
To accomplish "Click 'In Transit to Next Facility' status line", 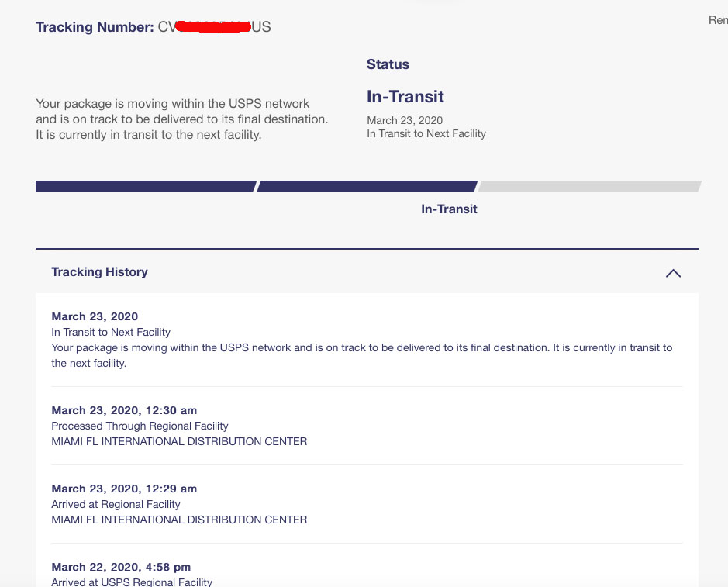I will pos(426,133).
